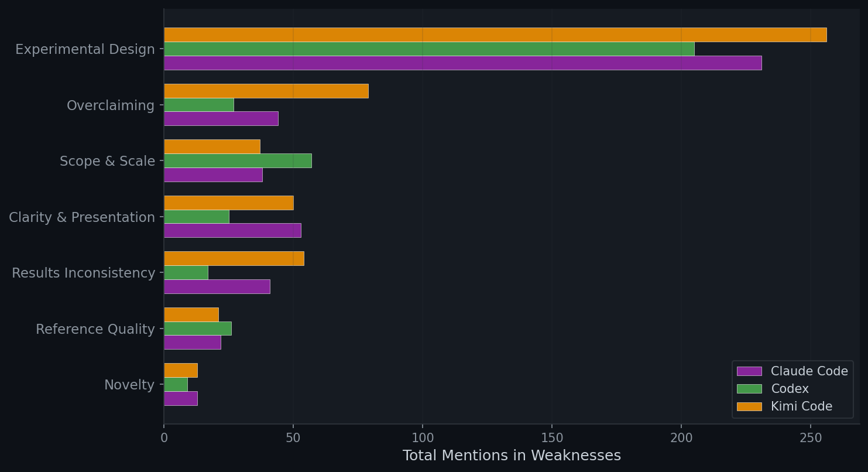Screen dimensions: 868x472
Task: Click the purple Results Inconsistency bar
Action: tap(217, 286)
